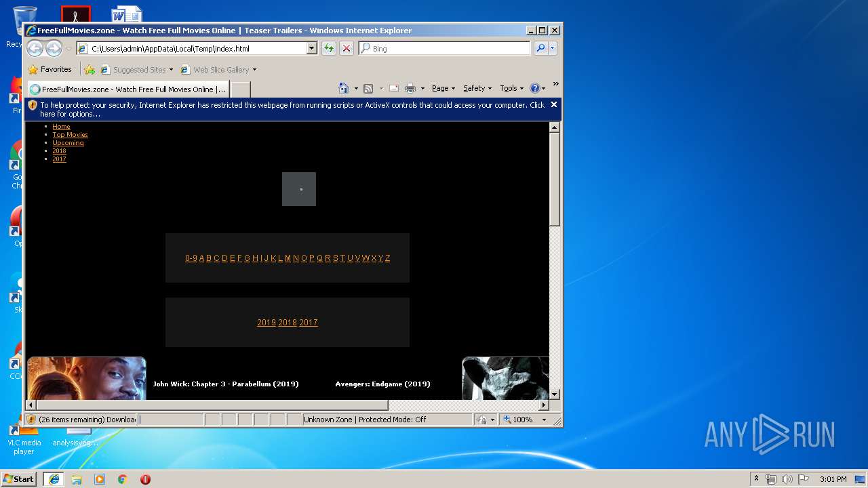Screen dimensions: 868x488
Task: Click the Read Mail envelope icon
Action: click(x=393, y=88)
